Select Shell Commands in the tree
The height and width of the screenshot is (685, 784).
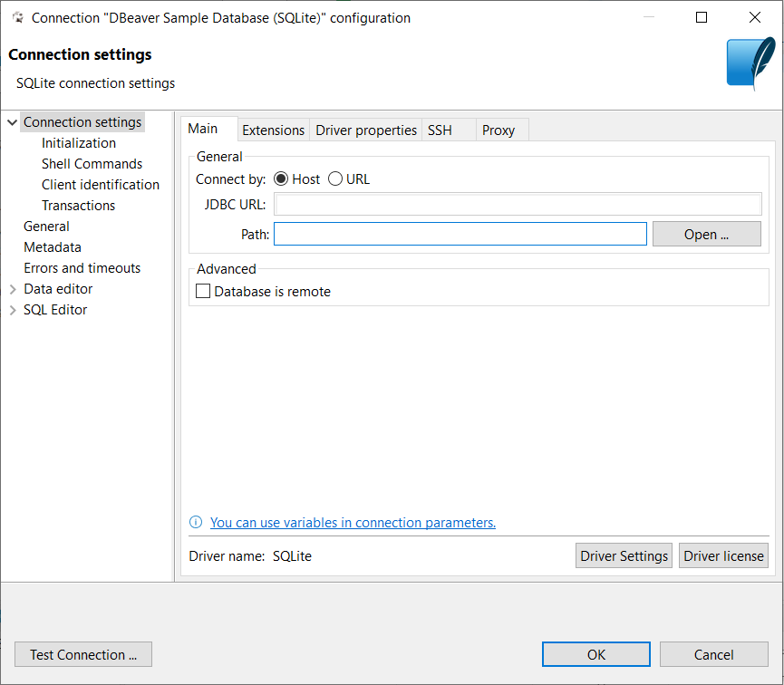pos(92,164)
